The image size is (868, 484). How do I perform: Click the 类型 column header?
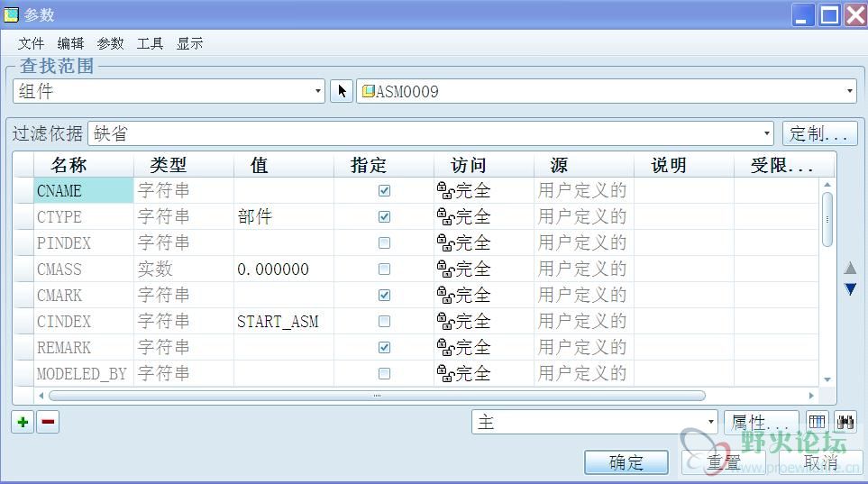tap(184, 165)
